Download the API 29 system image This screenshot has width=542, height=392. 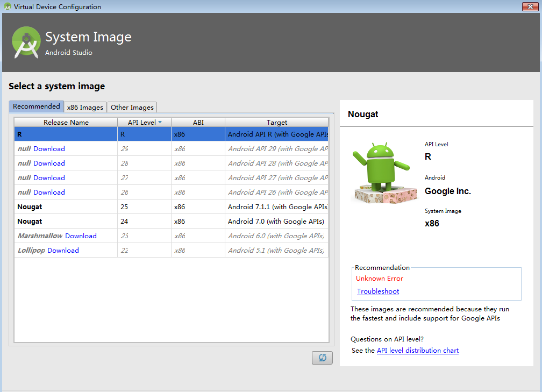(49, 148)
